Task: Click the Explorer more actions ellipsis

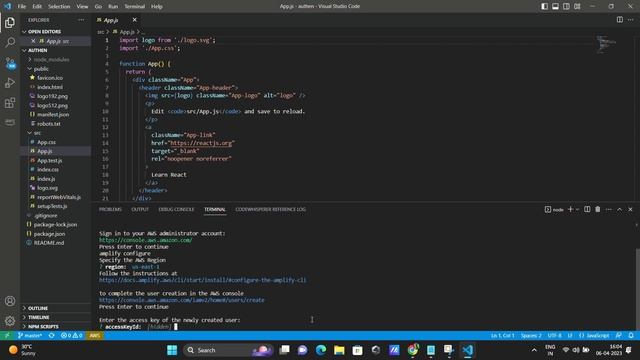Action: 81,20
